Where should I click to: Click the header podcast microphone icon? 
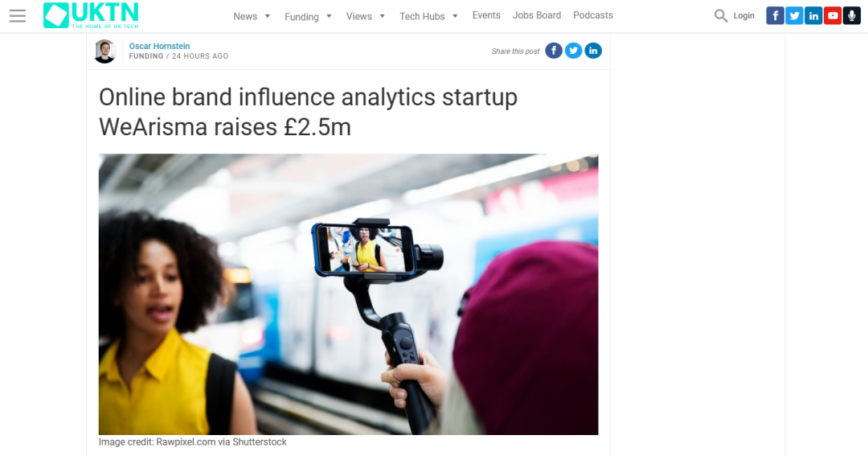tap(852, 15)
